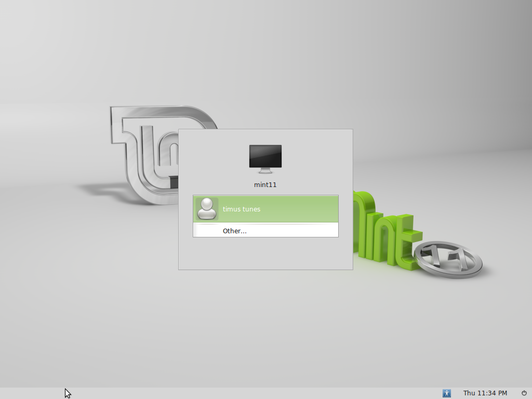The width and height of the screenshot is (532, 399).
Task: Open accessibility preferences via the stick-figure icon
Action: tap(447, 393)
